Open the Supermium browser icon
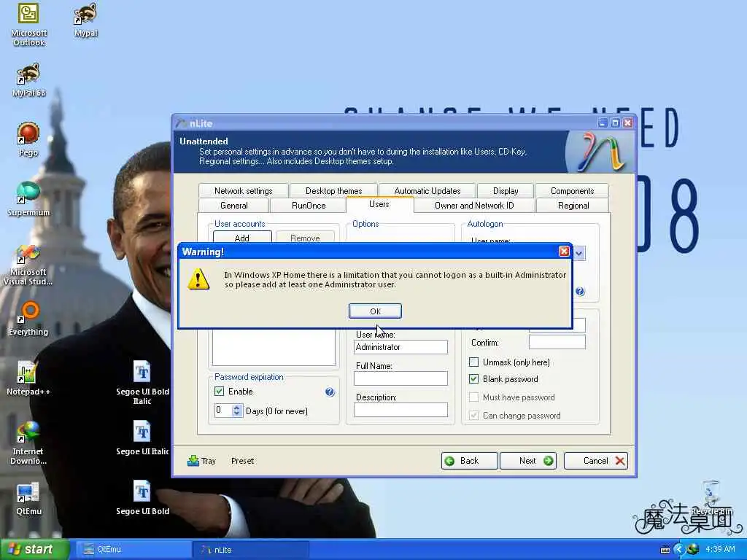747x560 pixels. pos(28,199)
